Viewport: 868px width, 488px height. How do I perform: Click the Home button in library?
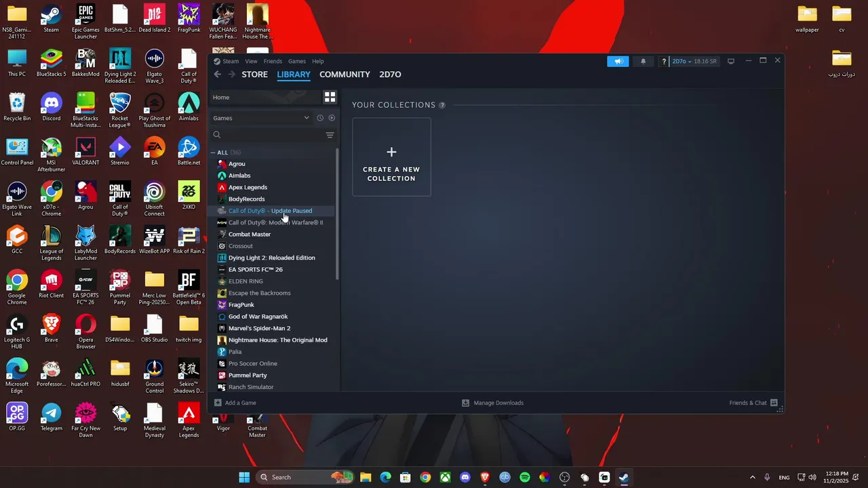coord(264,97)
